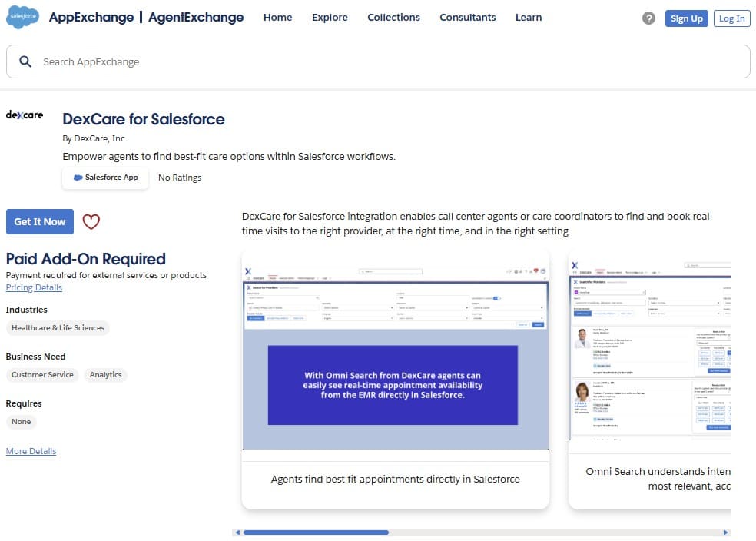Click the Salesforce cloud logo
The image size is (756, 541).
click(x=22, y=17)
